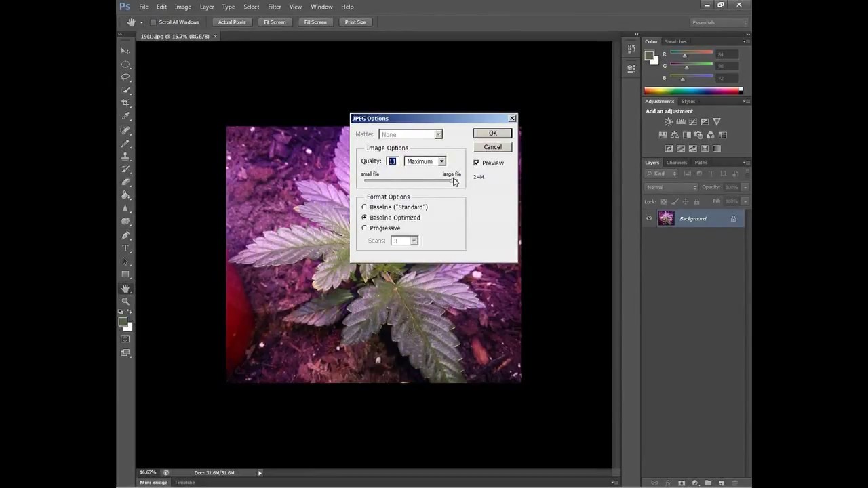
Task: Select the Crop tool
Action: coord(125,103)
